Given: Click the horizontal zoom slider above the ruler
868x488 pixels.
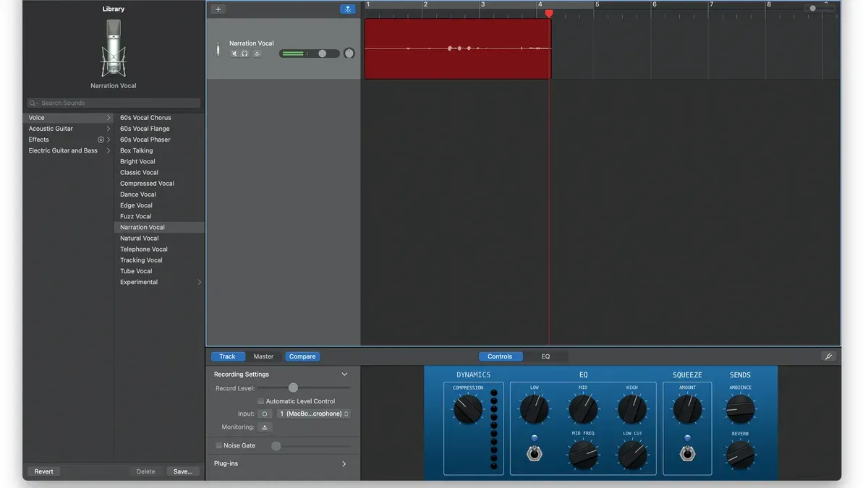Looking at the screenshot, I should coord(820,9).
